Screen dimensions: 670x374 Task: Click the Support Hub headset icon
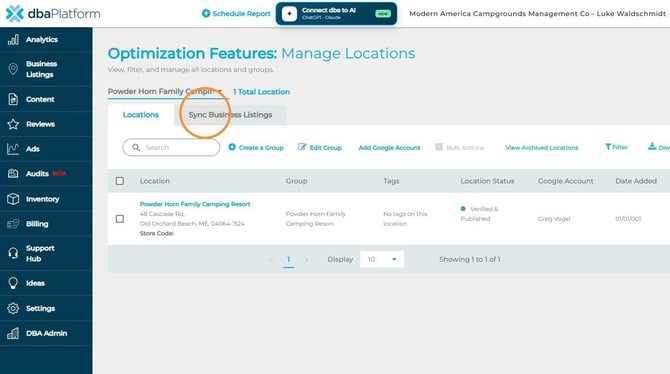coord(13,253)
